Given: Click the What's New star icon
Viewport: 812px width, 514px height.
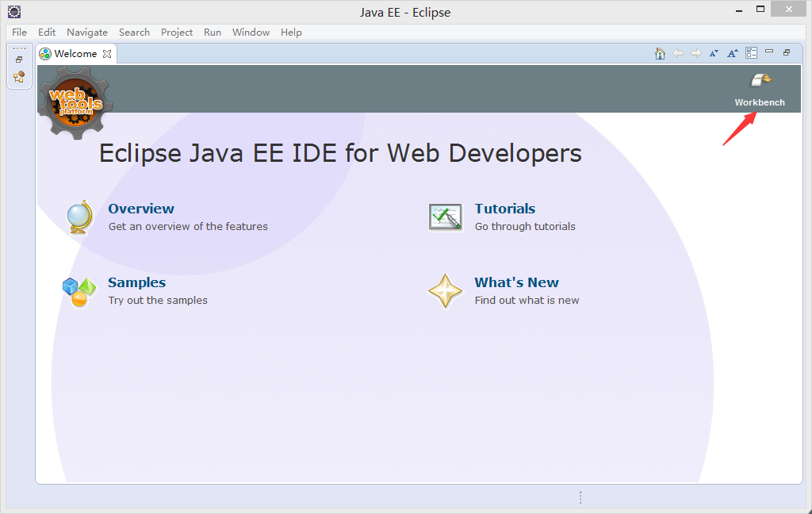Looking at the screenshot, I should tap(445, 291).
